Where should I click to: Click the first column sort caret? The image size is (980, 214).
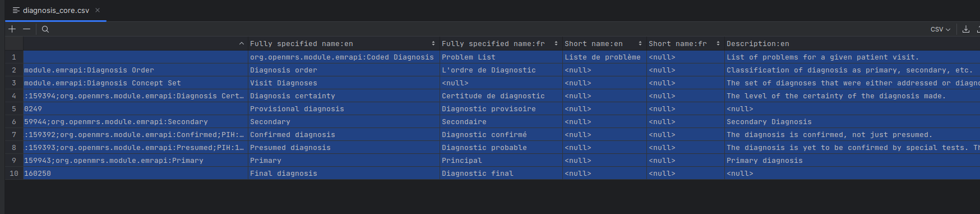[242, 44]
